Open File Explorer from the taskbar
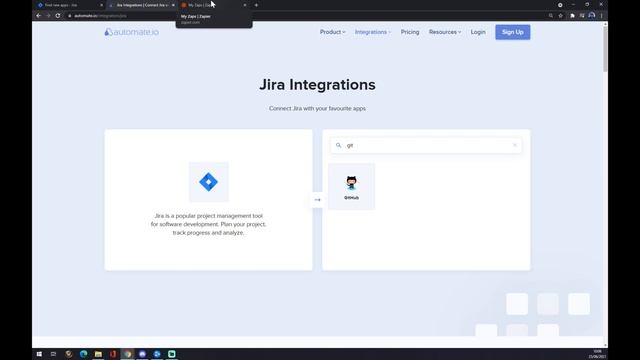This screenshot has height=360, width=640. [x=98, y=354]
